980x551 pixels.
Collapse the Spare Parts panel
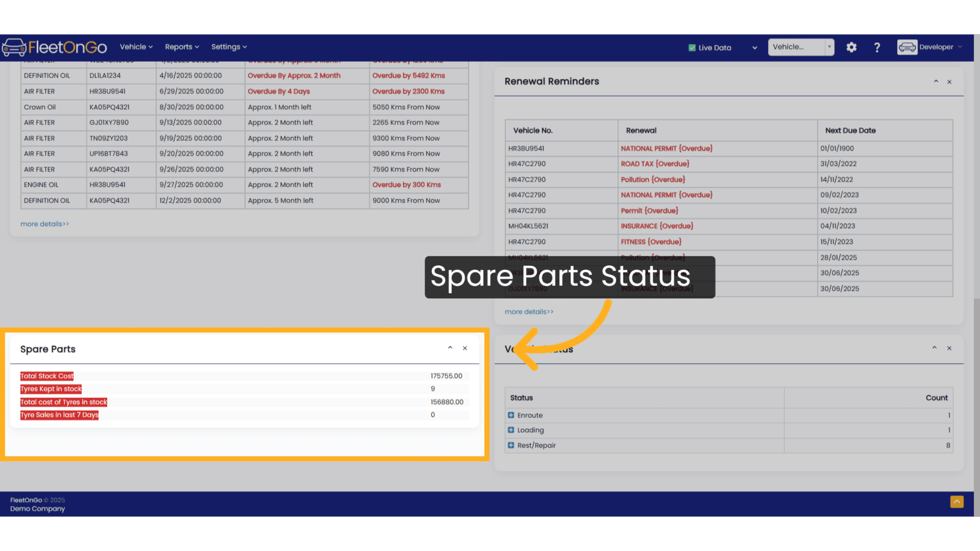450,348
